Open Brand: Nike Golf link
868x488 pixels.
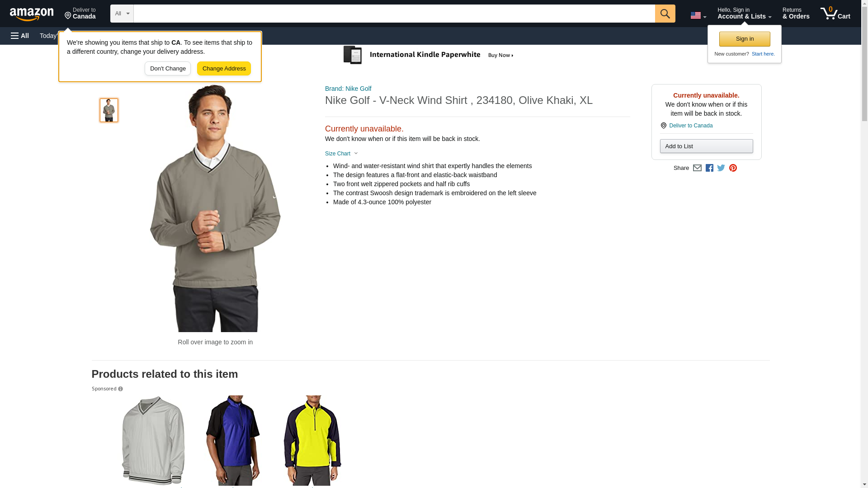click(348, 89)
